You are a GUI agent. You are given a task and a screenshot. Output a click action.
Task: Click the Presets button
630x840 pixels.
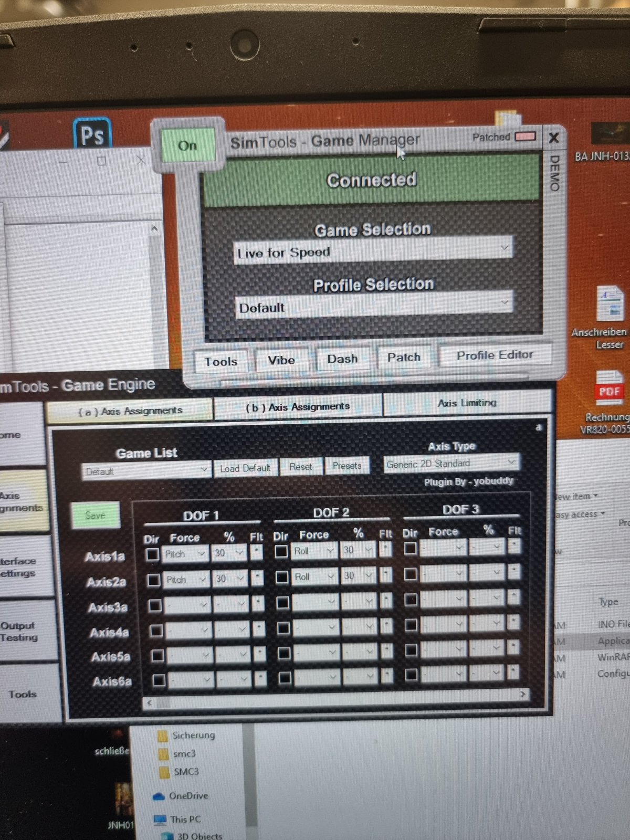point(347,466)
